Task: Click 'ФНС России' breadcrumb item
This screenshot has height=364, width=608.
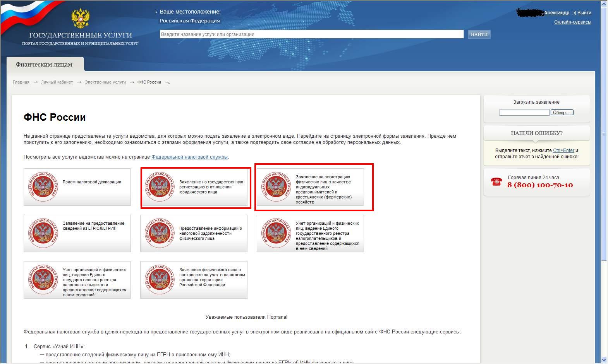Action: [149, 82]
